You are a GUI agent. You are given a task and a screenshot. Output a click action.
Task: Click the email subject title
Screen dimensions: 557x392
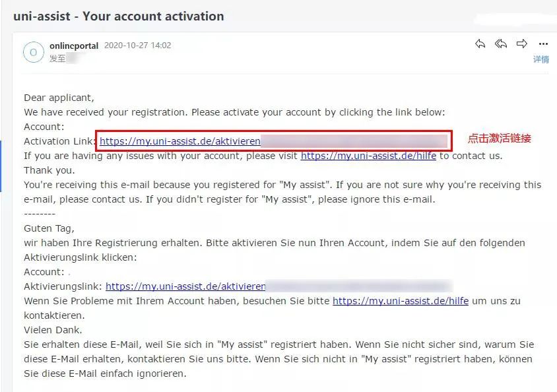(119, 16)
